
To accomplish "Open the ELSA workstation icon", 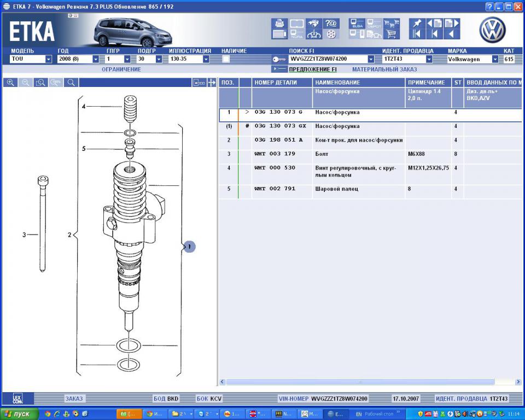I will click(x=357, y=24).
